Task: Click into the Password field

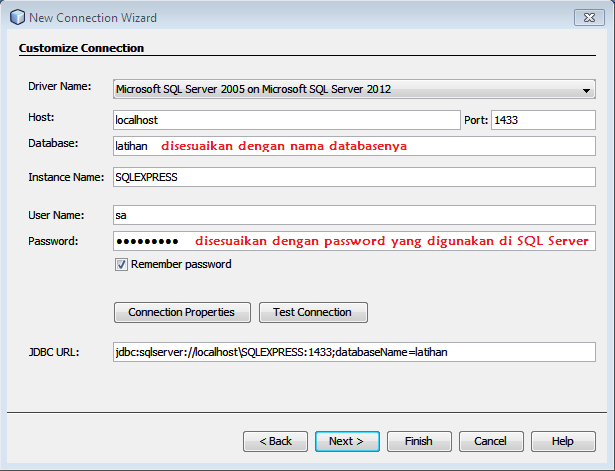Action: pyautogui.click(x=354, y=241)
